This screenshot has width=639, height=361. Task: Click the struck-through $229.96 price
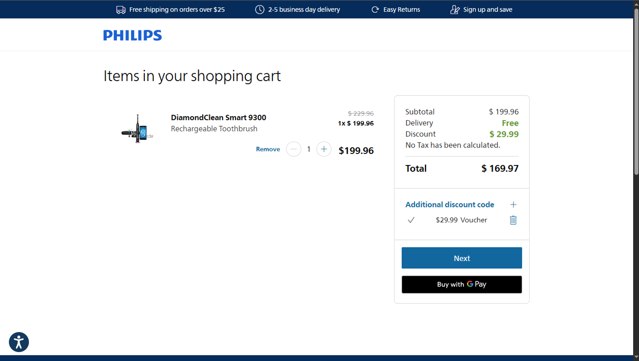(x=361, y=113)
